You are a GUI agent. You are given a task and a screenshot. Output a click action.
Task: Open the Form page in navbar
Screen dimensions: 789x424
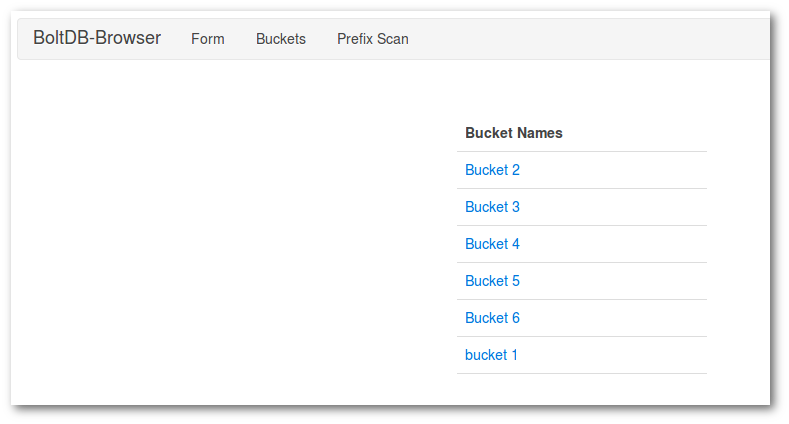pos(208,39)
